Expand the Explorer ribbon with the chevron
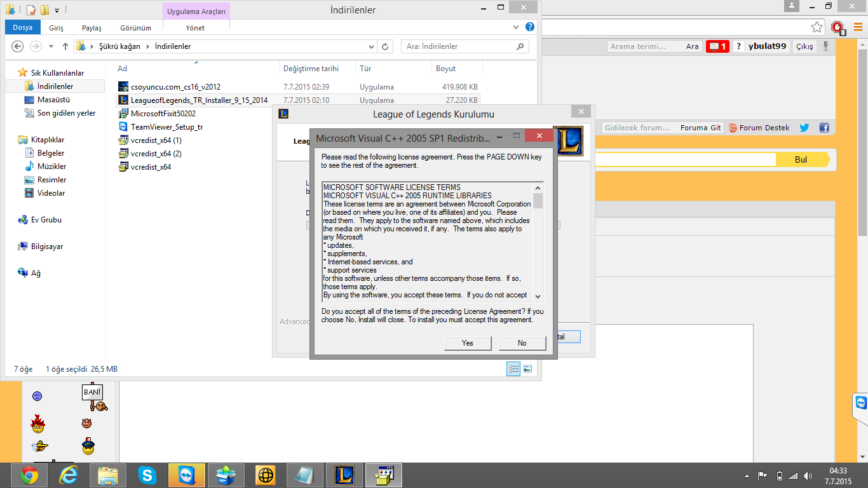The image size is (868, 488). pyautogui.click(x=516, y=27)
